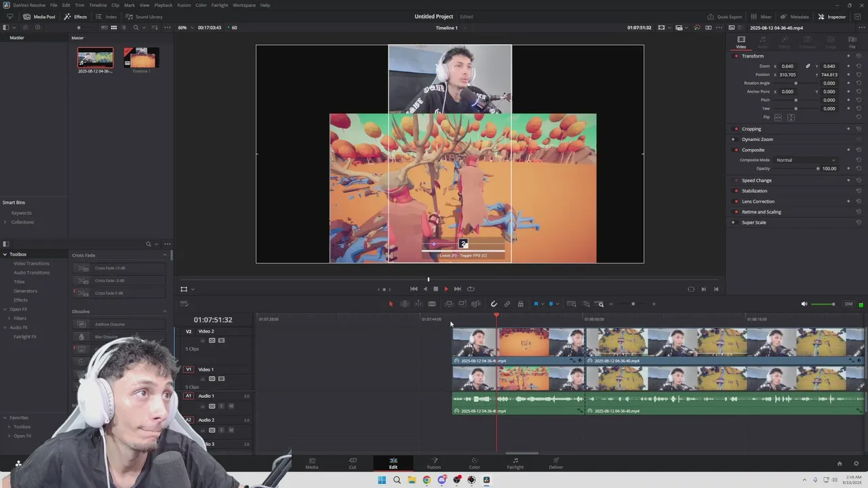Open the Workspace menu
The width and height of the screenshot is (868, 488).
tap(244, 5)
